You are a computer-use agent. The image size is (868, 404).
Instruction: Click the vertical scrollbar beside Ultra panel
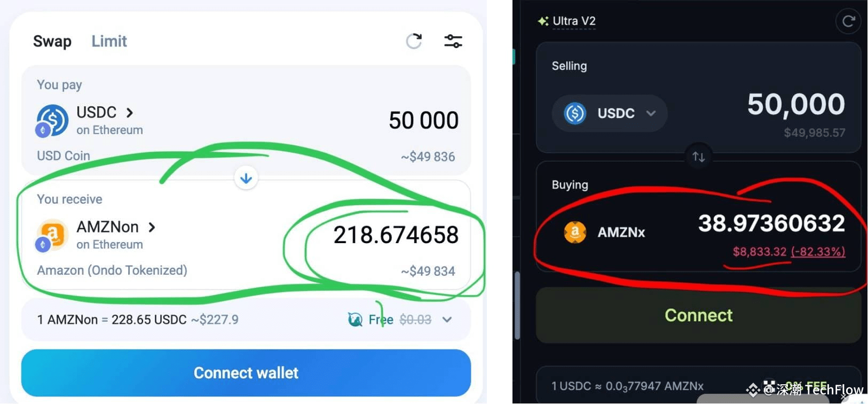(x=517, y=306)
